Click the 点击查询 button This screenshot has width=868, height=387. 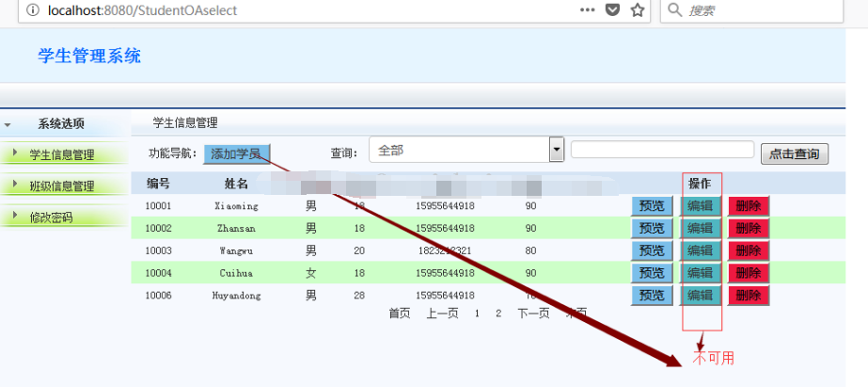795,154
